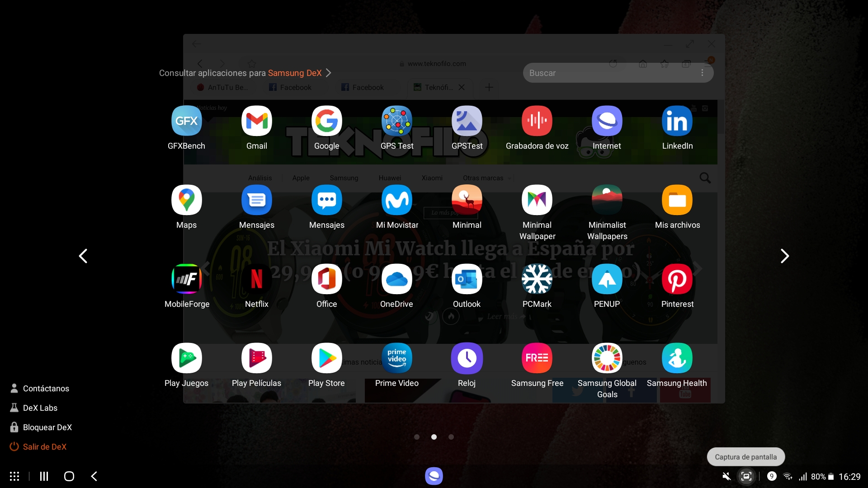
Task: Choose Bloquear DeX
Action: point(41,427)
